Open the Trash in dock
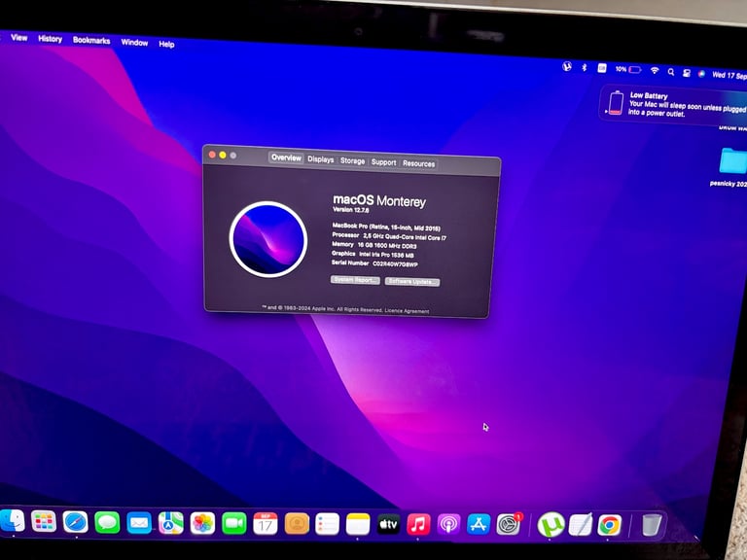The height and width of the screenshot is (560, 747). pyautogui.click(x=652, y=525)
